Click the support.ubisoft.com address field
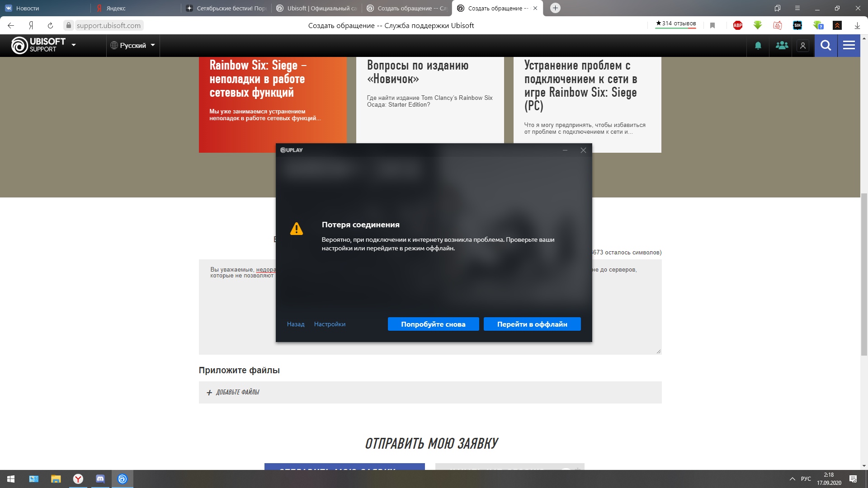The width and height of the screenshot is (868, 488). pyautogui.click(x=108, y=26)
